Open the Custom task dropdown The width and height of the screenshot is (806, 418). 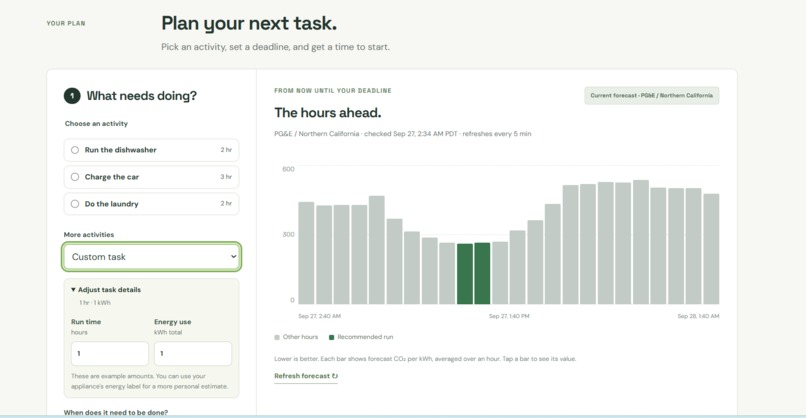151,257
